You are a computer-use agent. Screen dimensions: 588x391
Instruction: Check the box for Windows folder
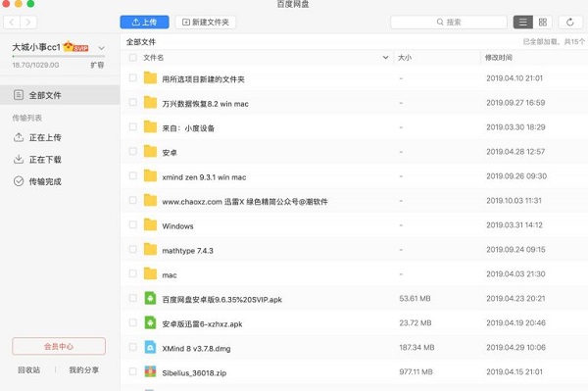tap(132, 224)
